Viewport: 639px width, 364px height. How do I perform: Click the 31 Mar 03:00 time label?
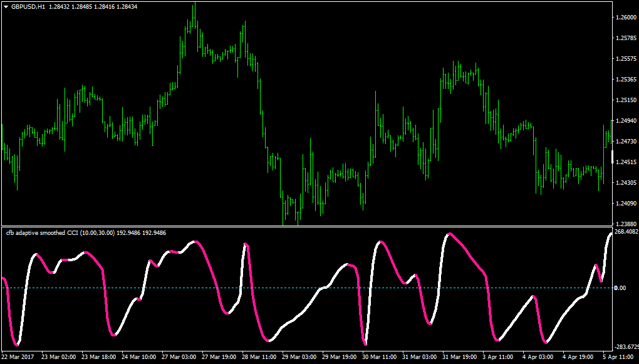(x=420, y=356)
